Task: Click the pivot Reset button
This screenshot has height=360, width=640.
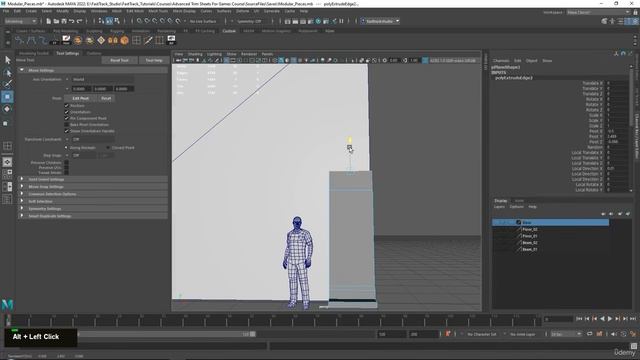Action: 106,98
